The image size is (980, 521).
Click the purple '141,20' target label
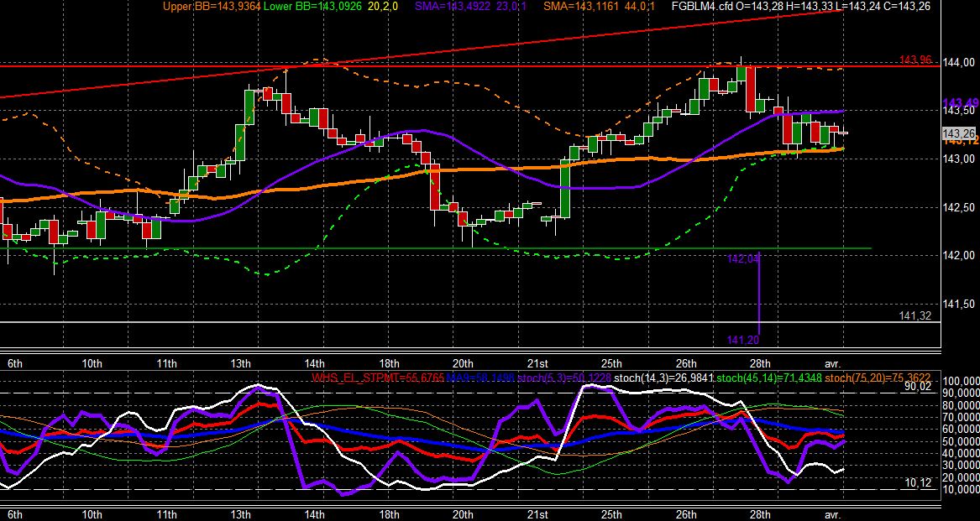(742, 340)
